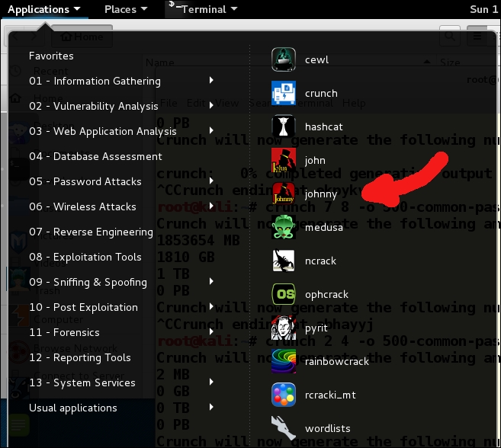Open 13 - System Services category
The image size is (501, 448).
tap(82, 383)
